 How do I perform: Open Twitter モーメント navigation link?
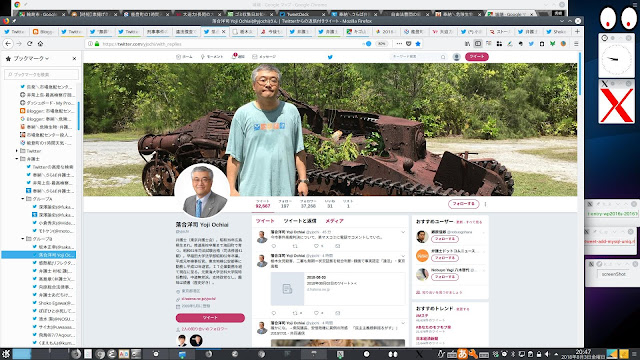pyautogui.click(x=211, y=57)
